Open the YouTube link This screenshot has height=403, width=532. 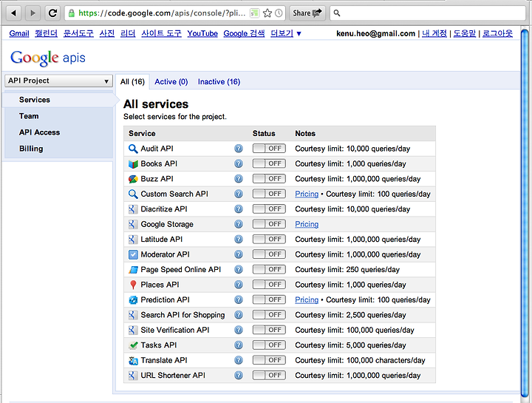202,33
